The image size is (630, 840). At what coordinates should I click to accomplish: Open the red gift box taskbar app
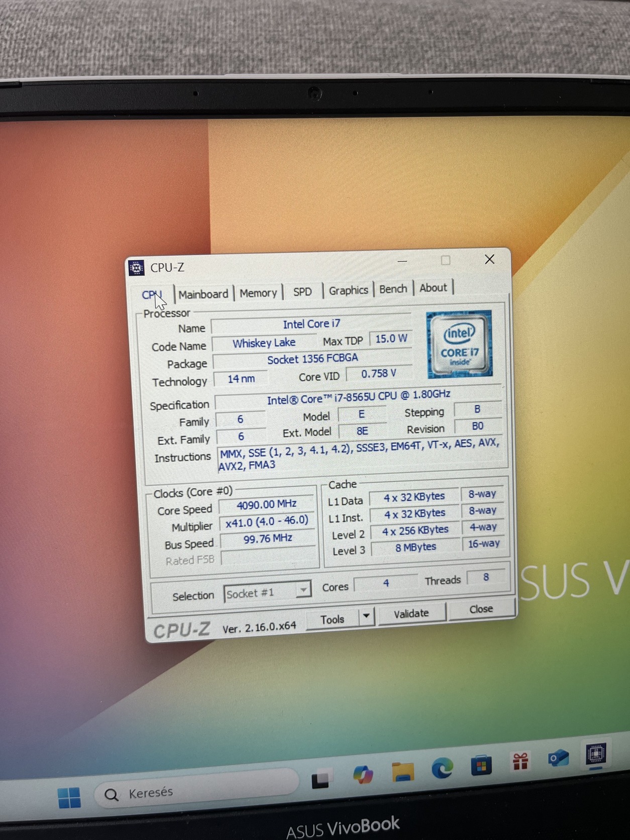tap(520, 762)
